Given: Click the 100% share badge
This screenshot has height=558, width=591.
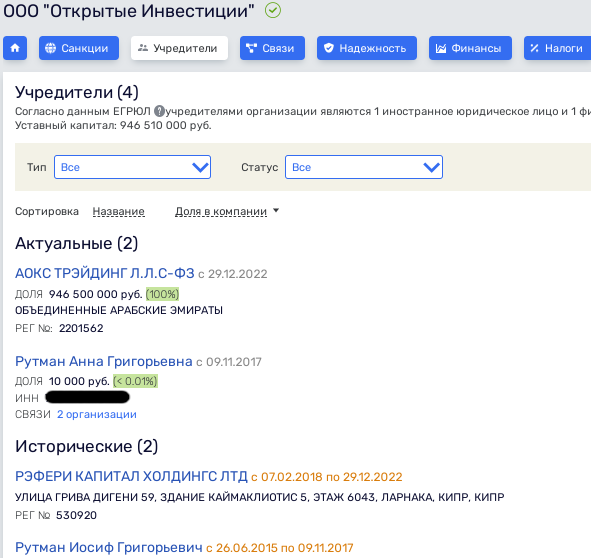Looking at the screenshot, I should (162, 294).
